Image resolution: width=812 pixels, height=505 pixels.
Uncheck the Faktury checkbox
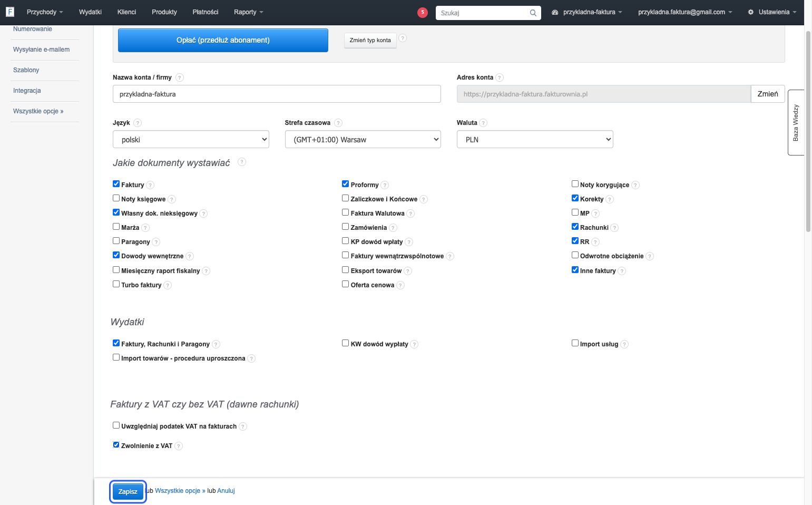[x=116, y=184]
